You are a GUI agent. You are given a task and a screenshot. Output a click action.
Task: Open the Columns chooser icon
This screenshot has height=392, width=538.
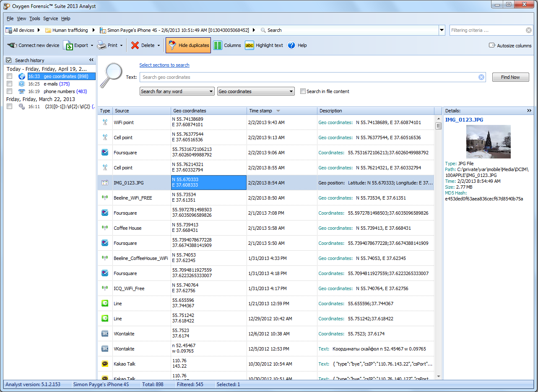pos(218,45)
